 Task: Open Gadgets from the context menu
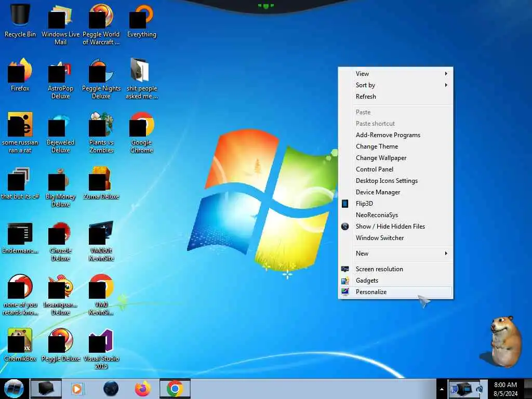[x=395, y=281]
